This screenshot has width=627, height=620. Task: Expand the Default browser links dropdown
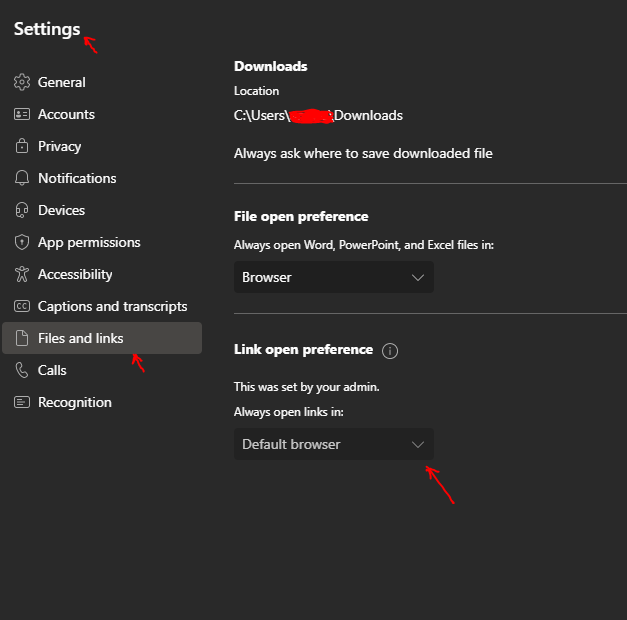coord(333,444)
